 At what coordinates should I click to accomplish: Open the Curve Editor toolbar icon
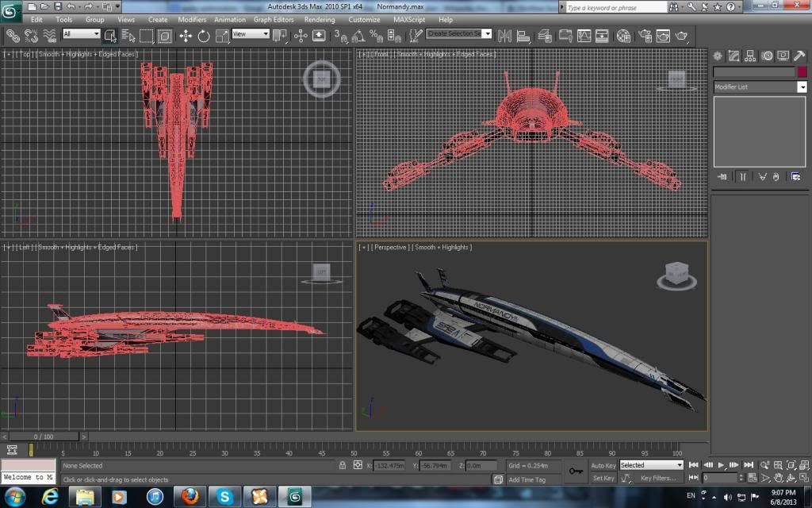[x=584, y=36]
